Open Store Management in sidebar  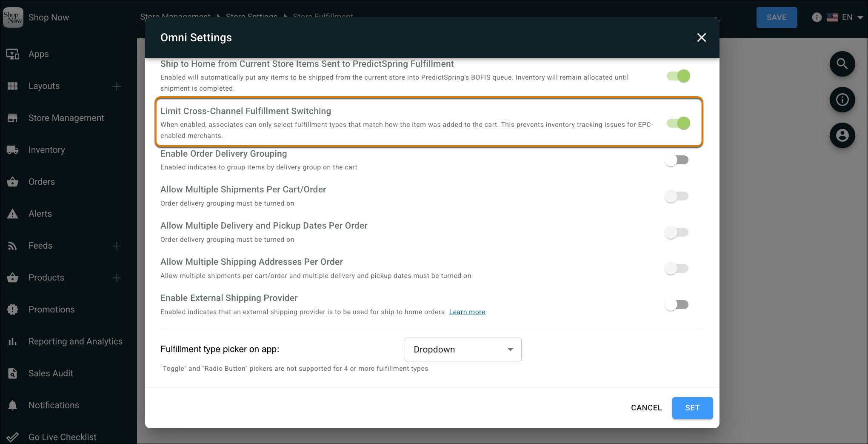(x=66, y=118)
